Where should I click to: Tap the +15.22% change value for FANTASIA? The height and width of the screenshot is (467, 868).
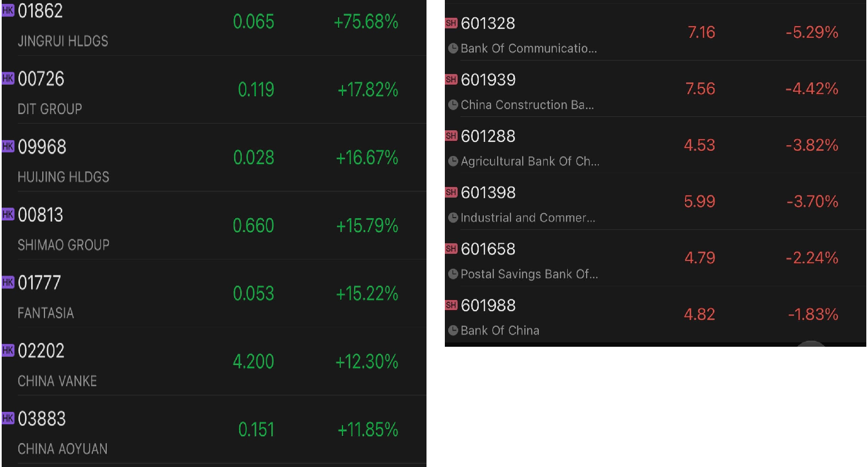(367, 294)
